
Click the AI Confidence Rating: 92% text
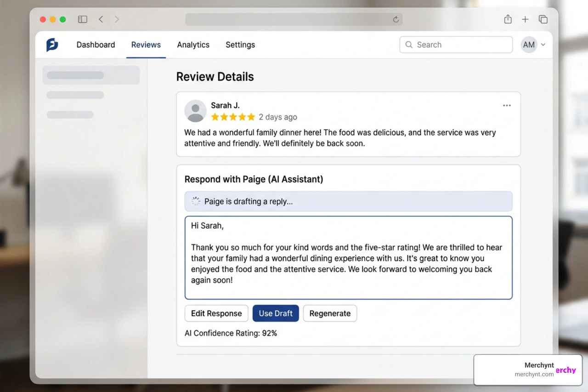pos(231,333)
